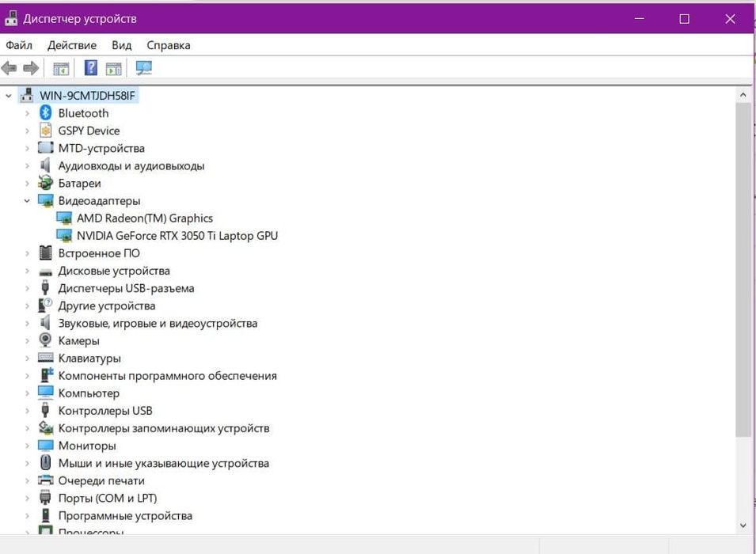Click Контроллеры запоминающих устройств icon
Image resolution: width=756 pixels, height=554 pixels.
pos(46,427)
